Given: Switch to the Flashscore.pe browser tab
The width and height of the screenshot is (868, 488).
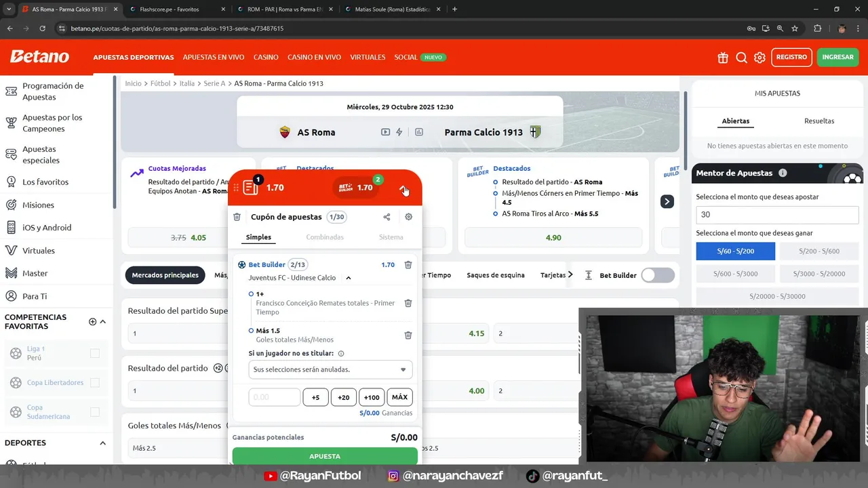Looking at the screenshot, I should (x=175, y=9).
